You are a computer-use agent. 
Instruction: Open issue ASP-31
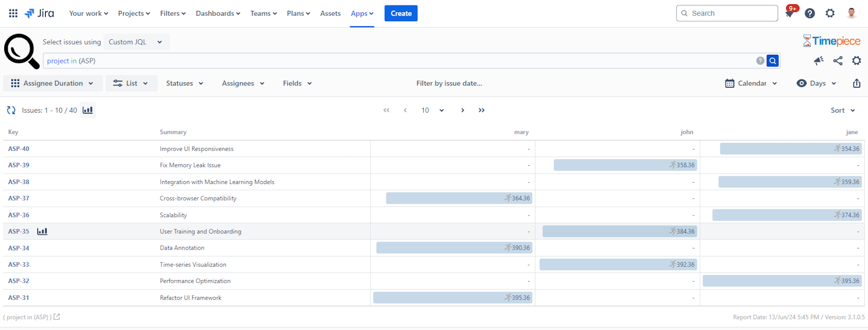coord(19,297)
